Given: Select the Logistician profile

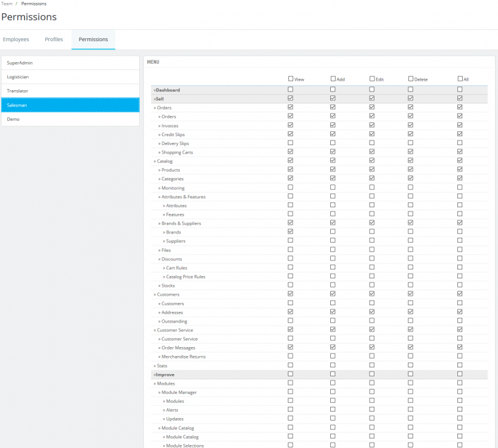Looking at the screenshot, I should click(x=70, y=77).
